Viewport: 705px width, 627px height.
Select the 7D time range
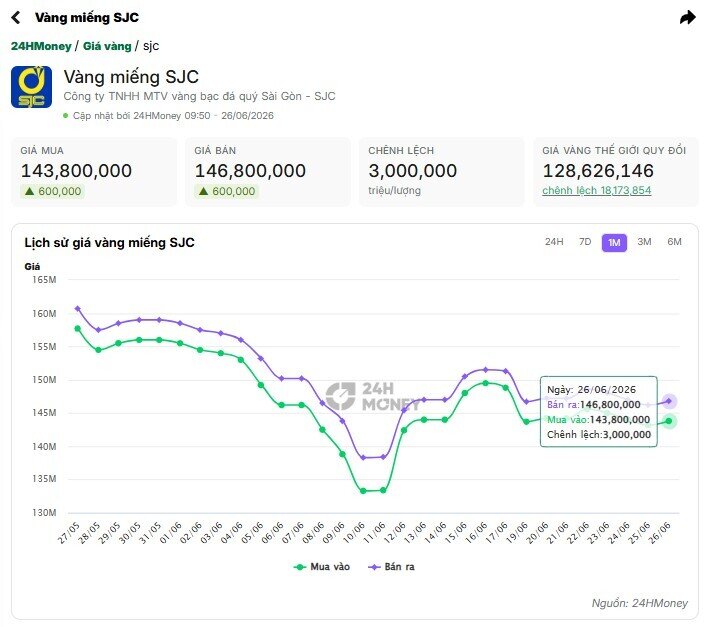[x=585, y=242]
